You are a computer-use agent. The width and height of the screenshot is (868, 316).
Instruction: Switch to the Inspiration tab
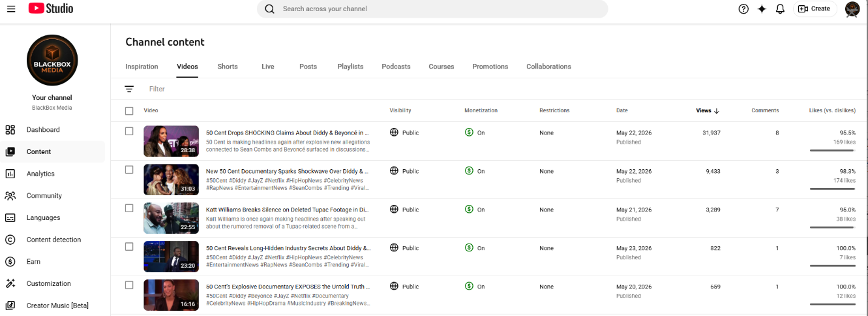coord(142,67)
